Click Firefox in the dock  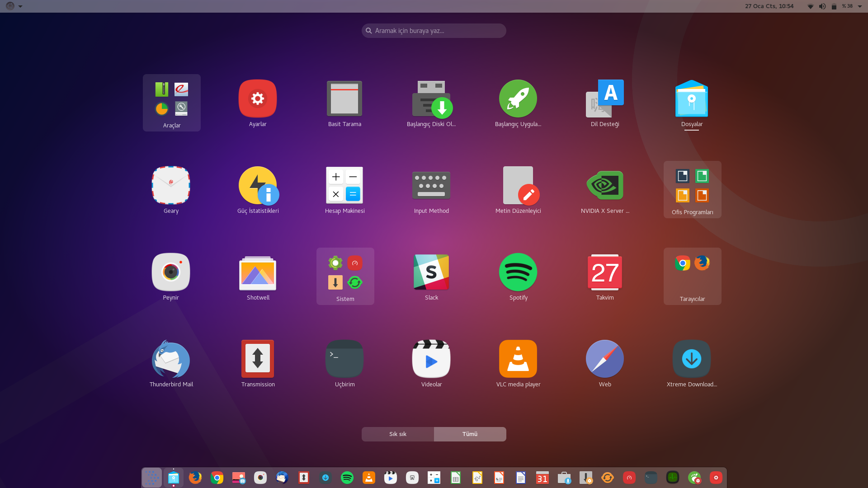click(195, 478)
